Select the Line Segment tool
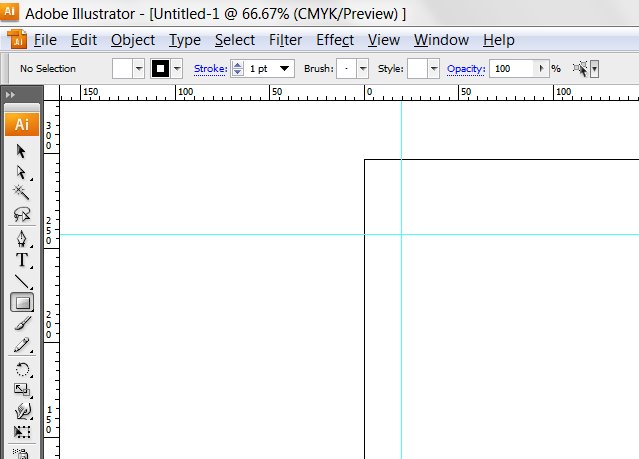The image size is (639, 459). click(22, 281)
